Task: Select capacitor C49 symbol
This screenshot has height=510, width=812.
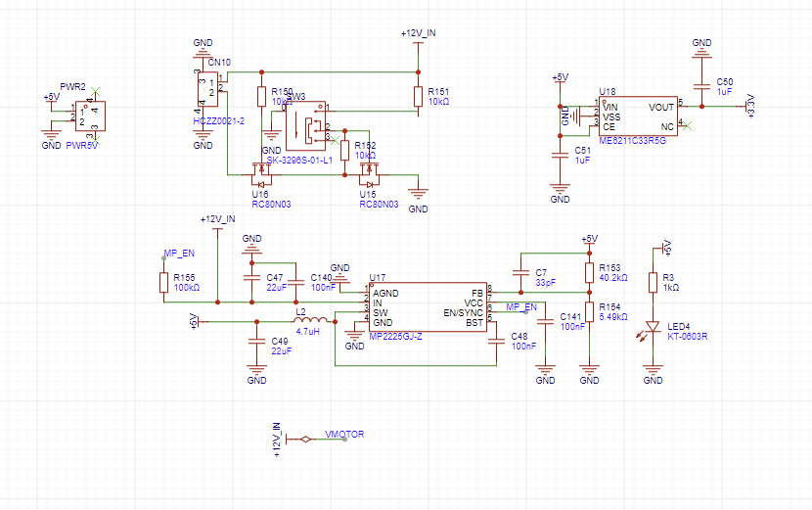Action: [257, 342]
